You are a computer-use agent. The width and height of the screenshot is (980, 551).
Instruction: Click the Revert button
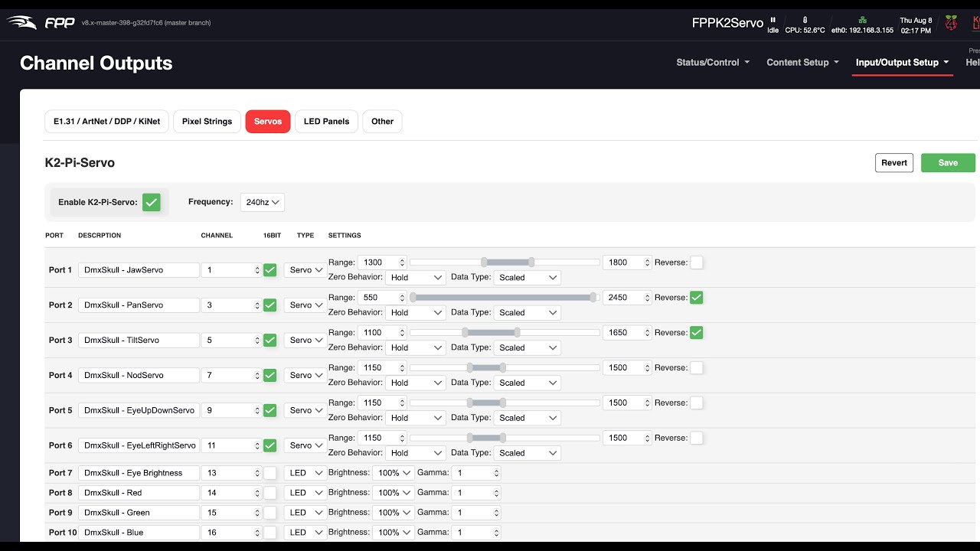pos(894,163)
